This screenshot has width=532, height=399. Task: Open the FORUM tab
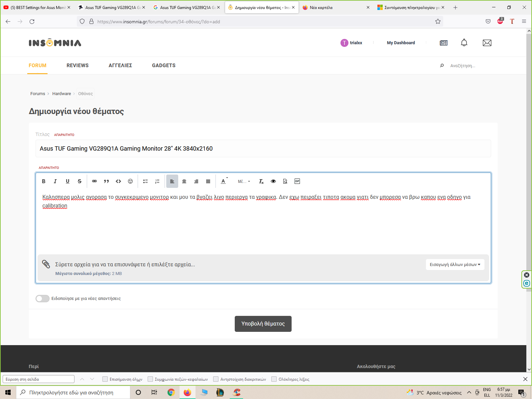coord(38,66)
